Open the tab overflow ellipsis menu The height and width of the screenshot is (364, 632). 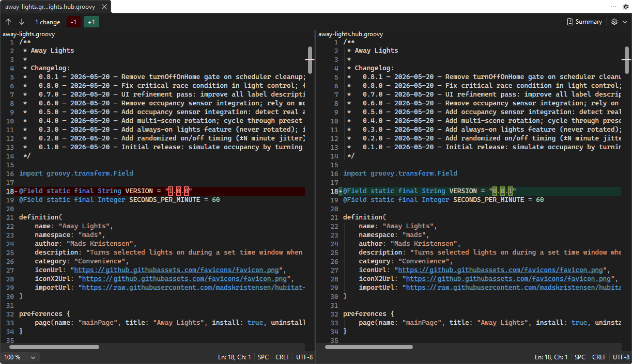click(613, 7)
